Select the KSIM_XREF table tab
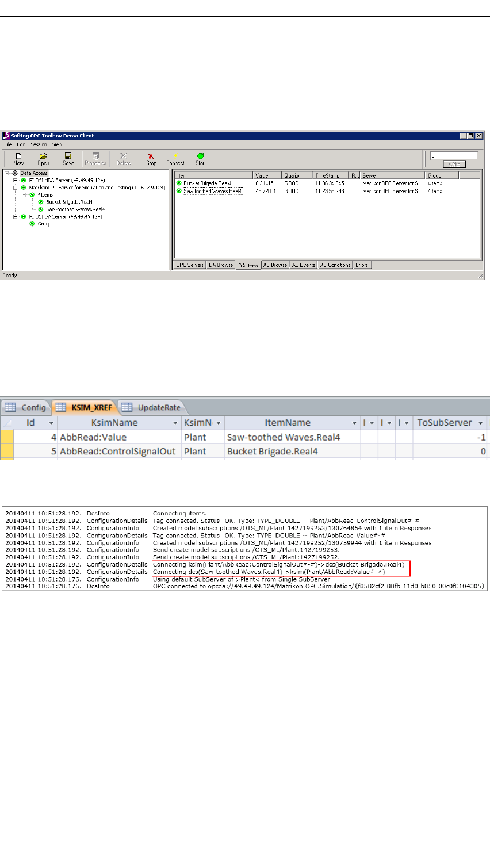The width and height of the screenshot is (490, 868). pos(85,407)
